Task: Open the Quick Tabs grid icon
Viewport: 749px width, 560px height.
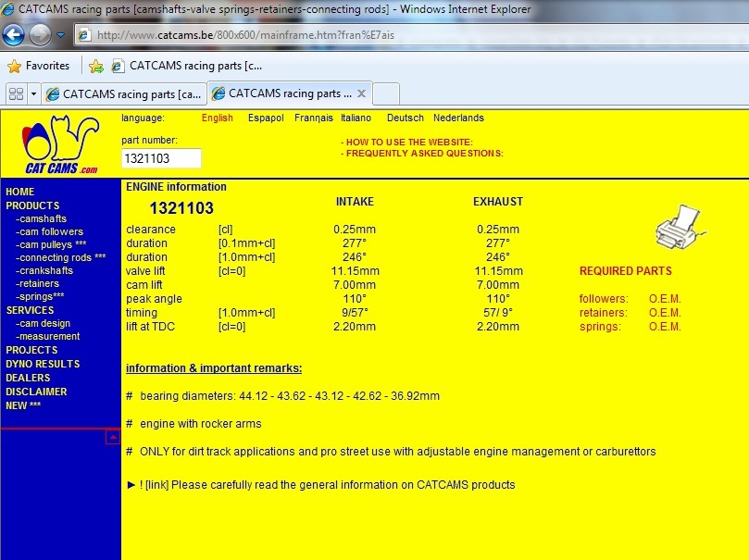Action: [16, 93]
